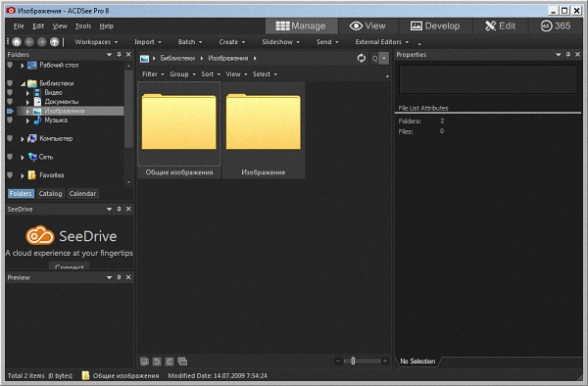Pin the Properties pane

click(x=568, y=54)
